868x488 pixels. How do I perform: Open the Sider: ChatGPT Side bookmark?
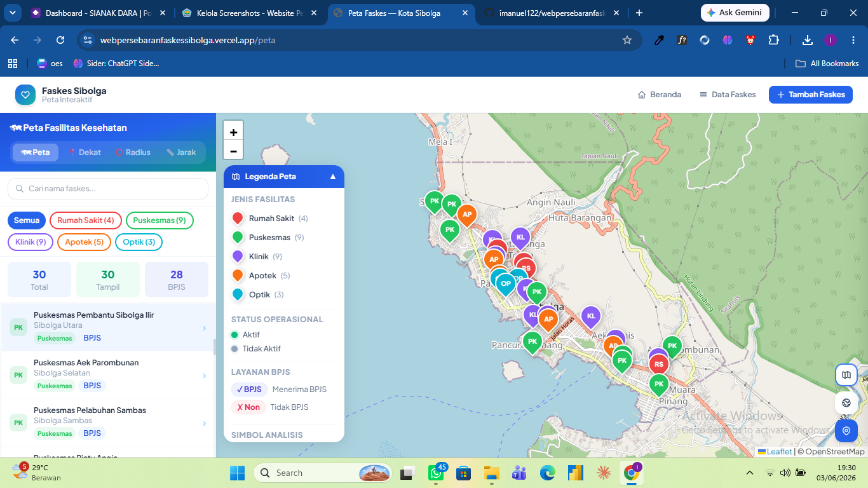[x=116, y=63]
